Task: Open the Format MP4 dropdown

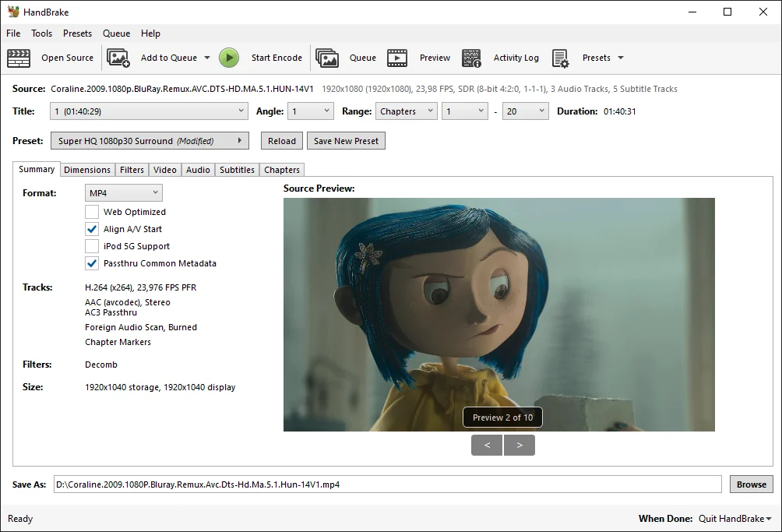Action: coord(124,193)
